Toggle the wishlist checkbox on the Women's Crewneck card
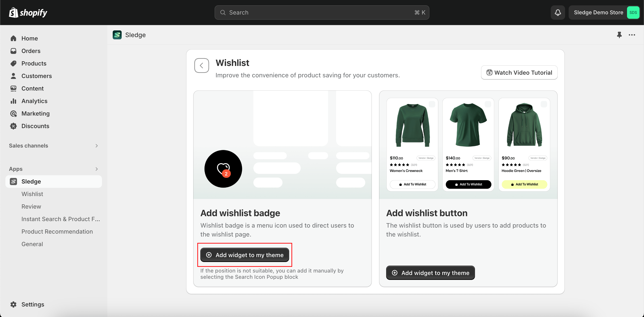 432,104
